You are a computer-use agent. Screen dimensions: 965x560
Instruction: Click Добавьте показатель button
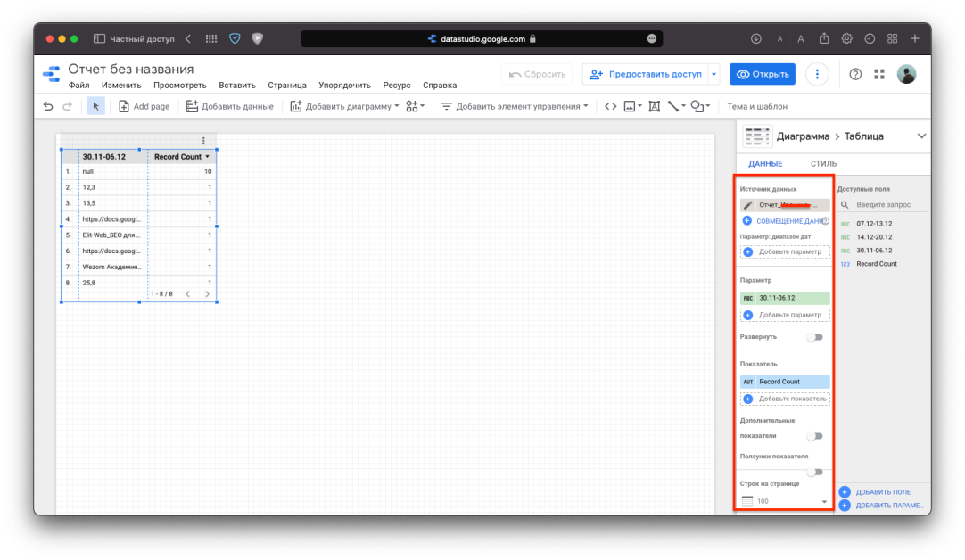[x=786, y=399]
